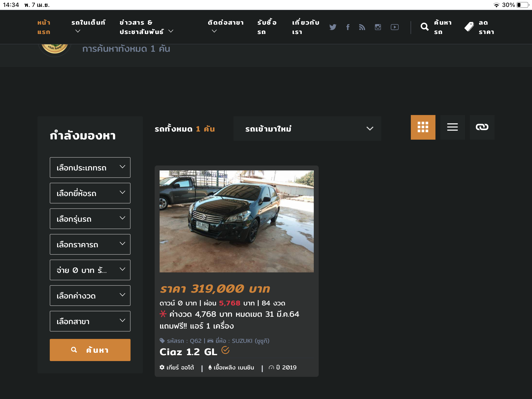Image resolution: width=532 pixels, height=399 pixels.
Task: Open the RSS feed icon
Action: pyautogui.click(x=362, y=27)
